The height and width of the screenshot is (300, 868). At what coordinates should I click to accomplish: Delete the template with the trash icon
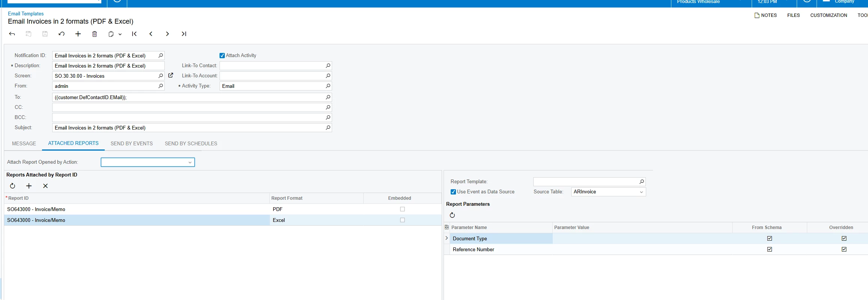95,34
